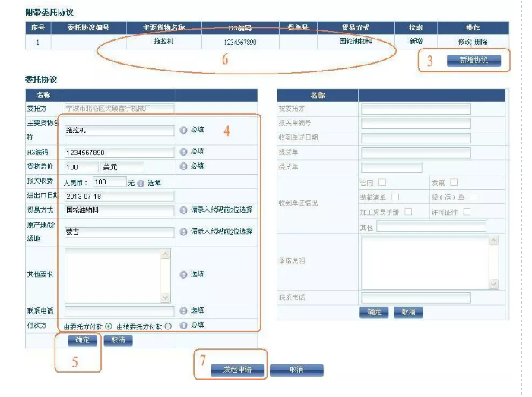This screenshot has height=397, width=532.
Task: Click the info icon next to 付款方 options
Action: [x=183, y=325]
